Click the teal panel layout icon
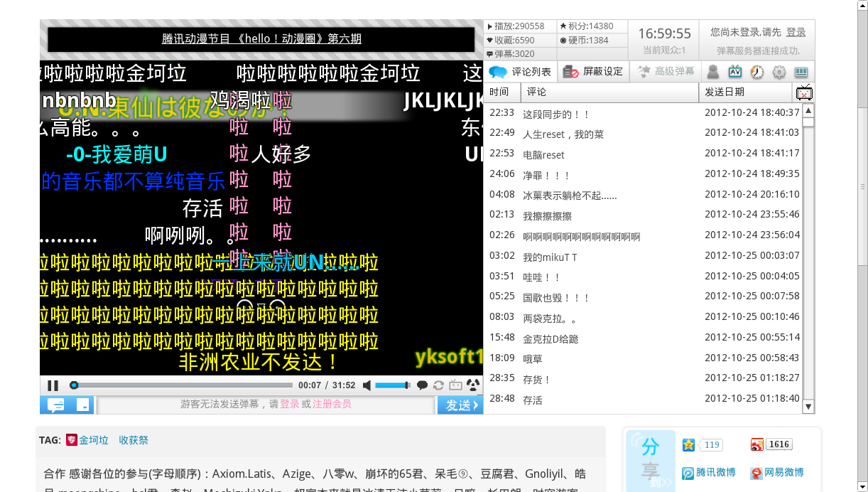 (801, 72)
